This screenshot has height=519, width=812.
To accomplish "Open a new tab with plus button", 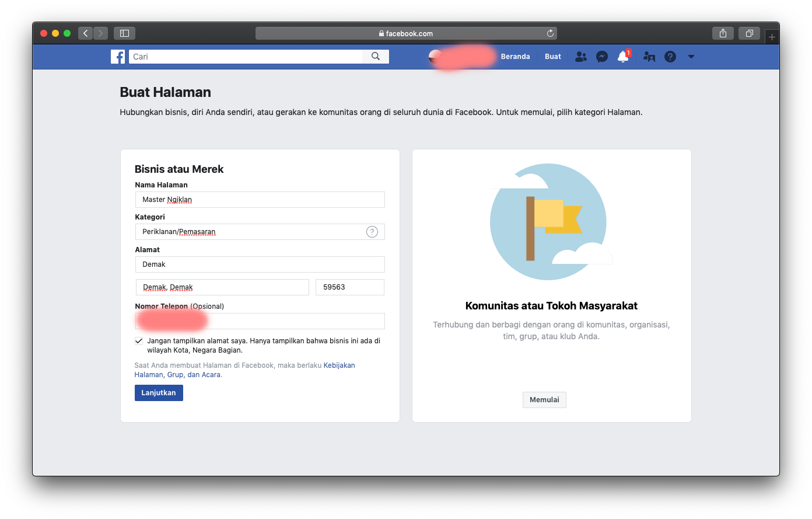I will coord(772,37).
